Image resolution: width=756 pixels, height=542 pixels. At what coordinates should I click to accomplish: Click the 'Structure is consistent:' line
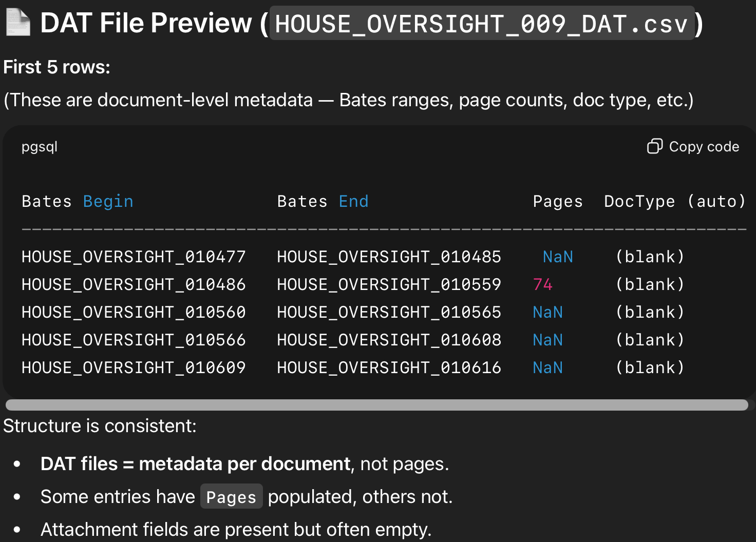pos(100,426)
